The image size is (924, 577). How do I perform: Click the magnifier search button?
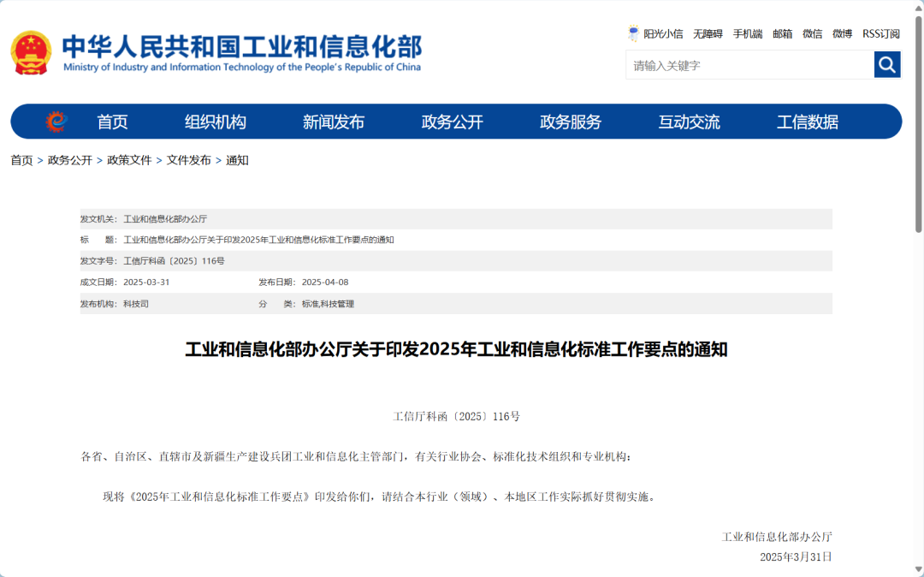[887, 64]
